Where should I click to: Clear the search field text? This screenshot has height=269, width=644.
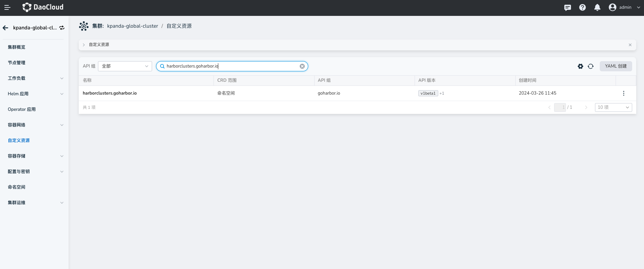302,66
